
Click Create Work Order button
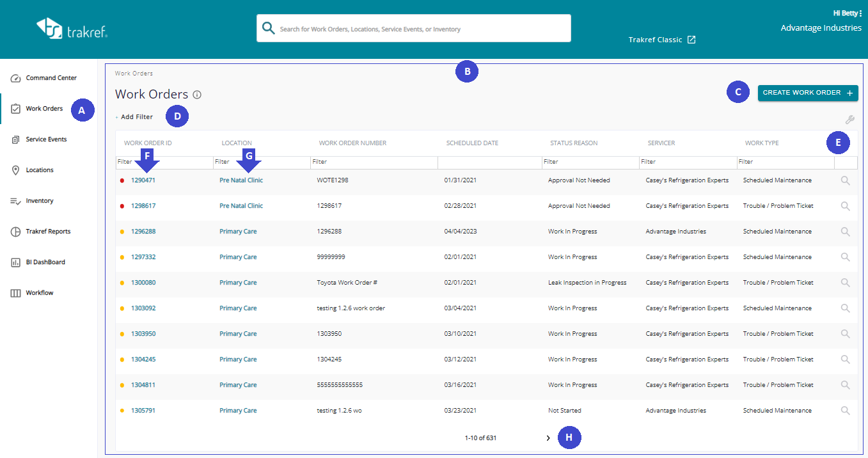pos(808,93)
